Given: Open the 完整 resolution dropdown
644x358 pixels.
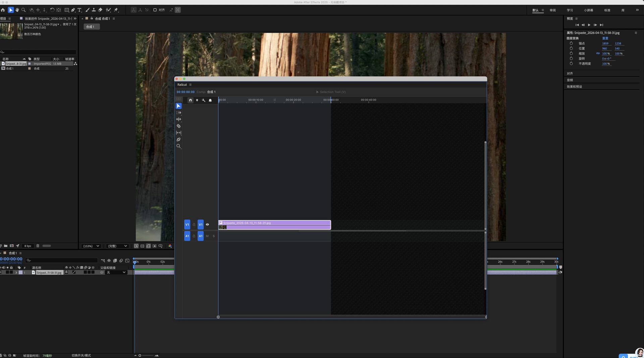Looking at the screenshot, I should 117,246.
